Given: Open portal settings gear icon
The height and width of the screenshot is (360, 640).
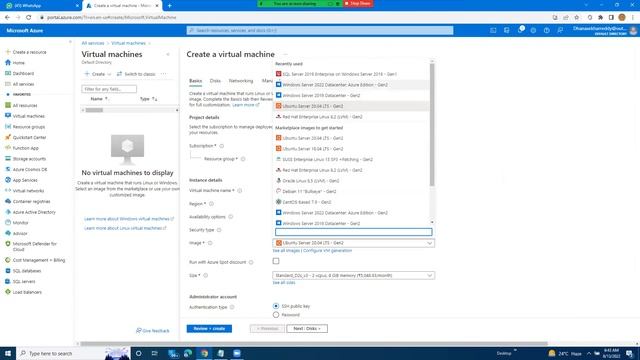Looking at the screenshot, I should point(533,31).
